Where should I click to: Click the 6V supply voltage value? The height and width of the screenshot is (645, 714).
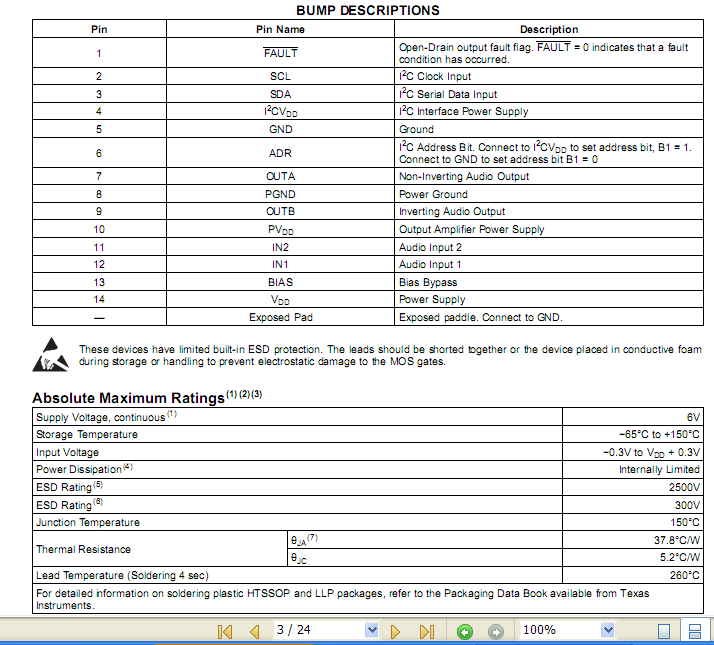(693, 417)
